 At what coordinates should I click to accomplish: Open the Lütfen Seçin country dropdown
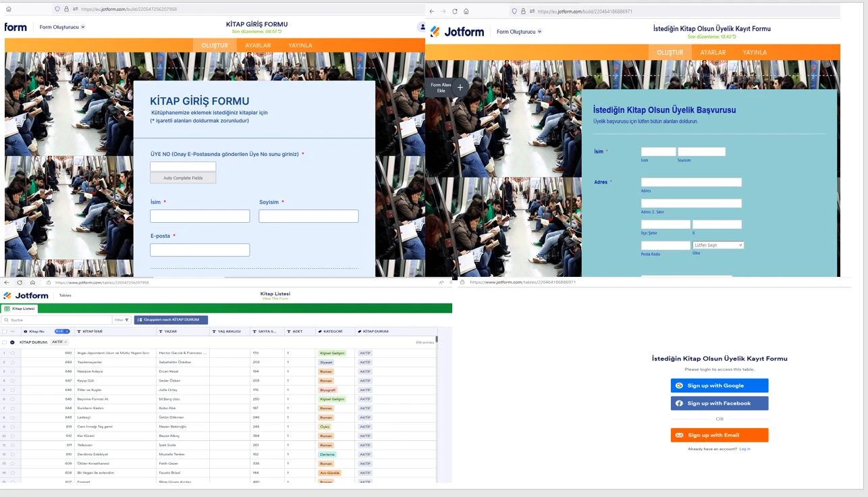pyautogui.click(x=718, y=244)
